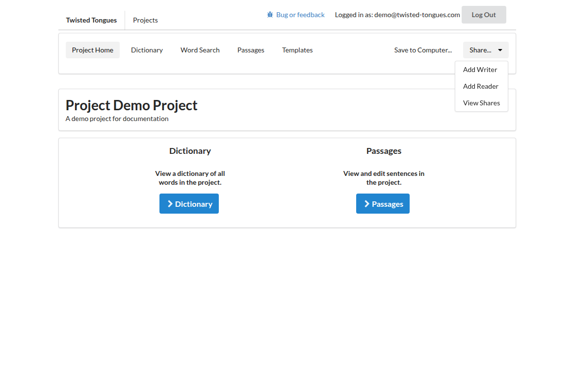
Task: Choose Add Writer from Share menu
Action: click(481, 70)
